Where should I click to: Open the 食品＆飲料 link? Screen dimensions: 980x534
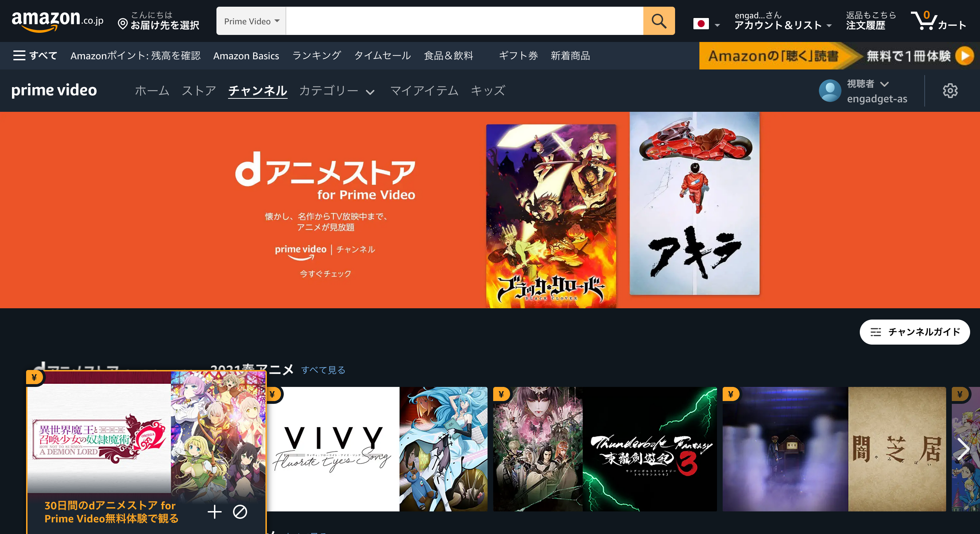point(448,56)
